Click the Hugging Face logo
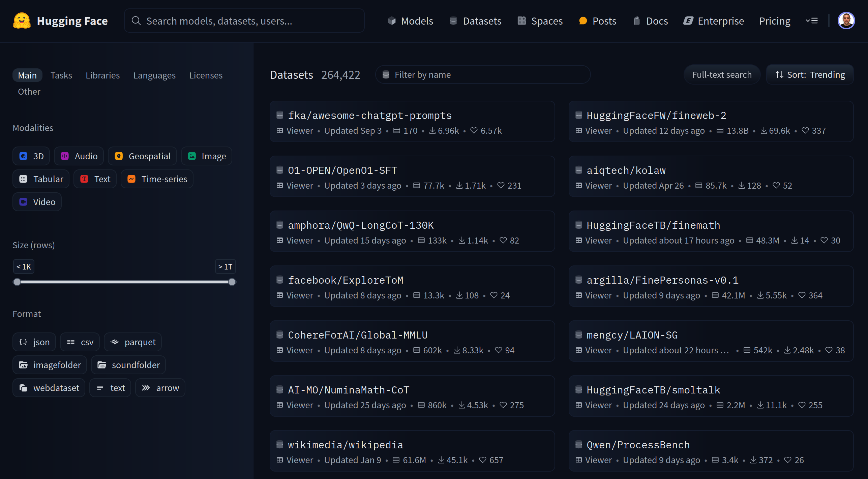Viewport: 868px width, 479px height. (x=21, y=21)
